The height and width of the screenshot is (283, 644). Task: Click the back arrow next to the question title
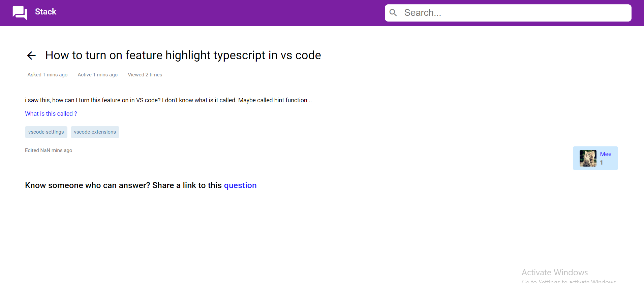pyautogui.click(x=31, y=55)
